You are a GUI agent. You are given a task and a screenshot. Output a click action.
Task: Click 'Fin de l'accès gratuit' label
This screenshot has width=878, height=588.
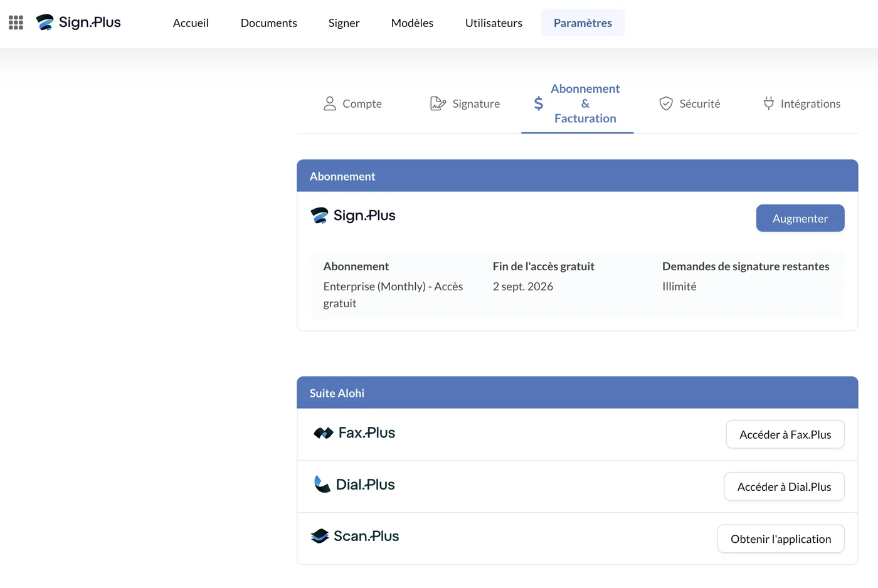click(x=544, y=266)
